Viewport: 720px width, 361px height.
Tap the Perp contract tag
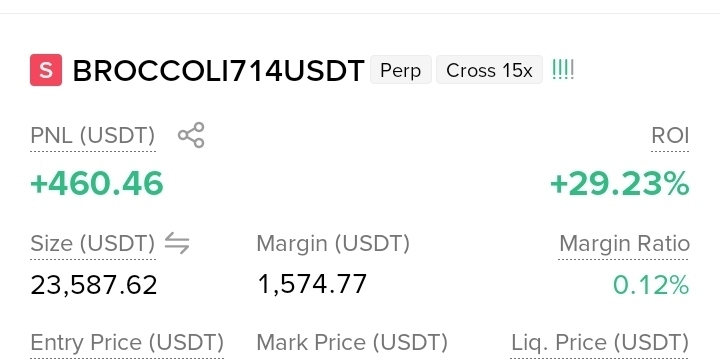pyautogui.click(x=400, y=70)
